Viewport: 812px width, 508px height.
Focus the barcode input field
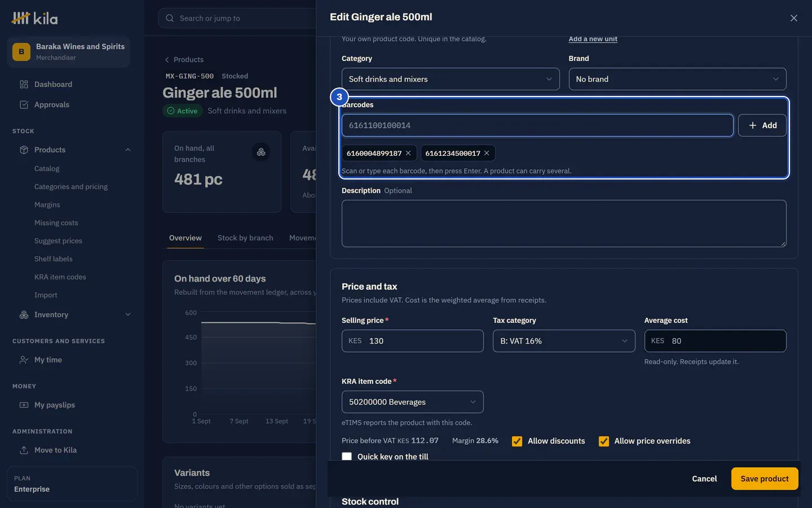point(537,125)
